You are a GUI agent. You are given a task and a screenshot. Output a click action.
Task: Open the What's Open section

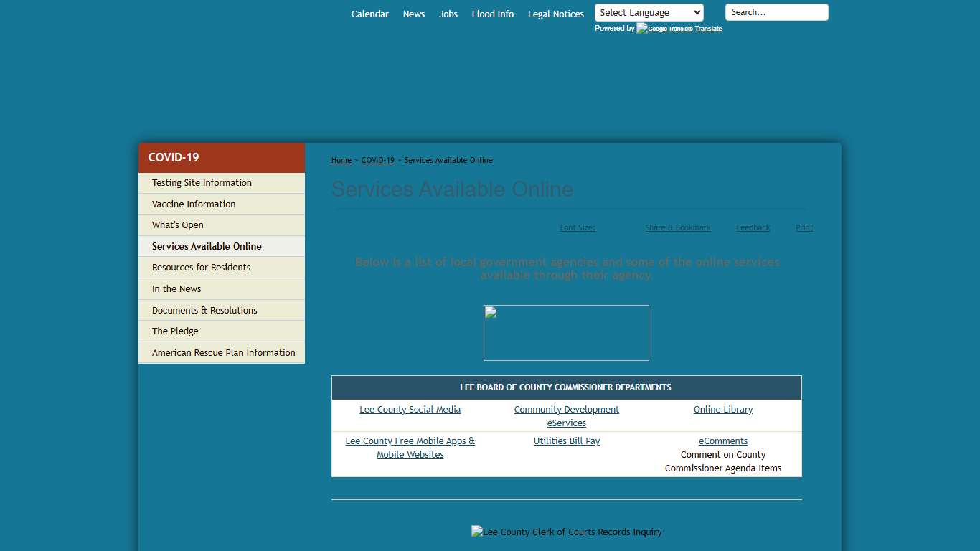tap(176, 225)
